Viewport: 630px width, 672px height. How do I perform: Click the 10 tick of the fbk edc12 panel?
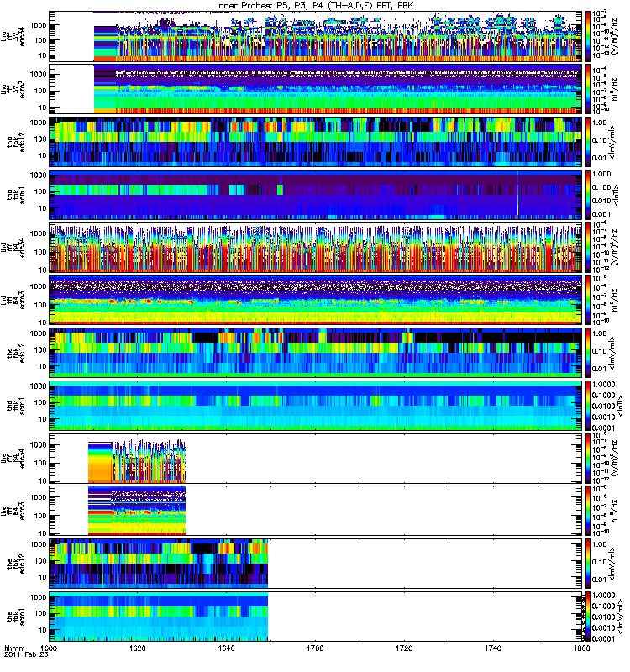tap(43, 577)
